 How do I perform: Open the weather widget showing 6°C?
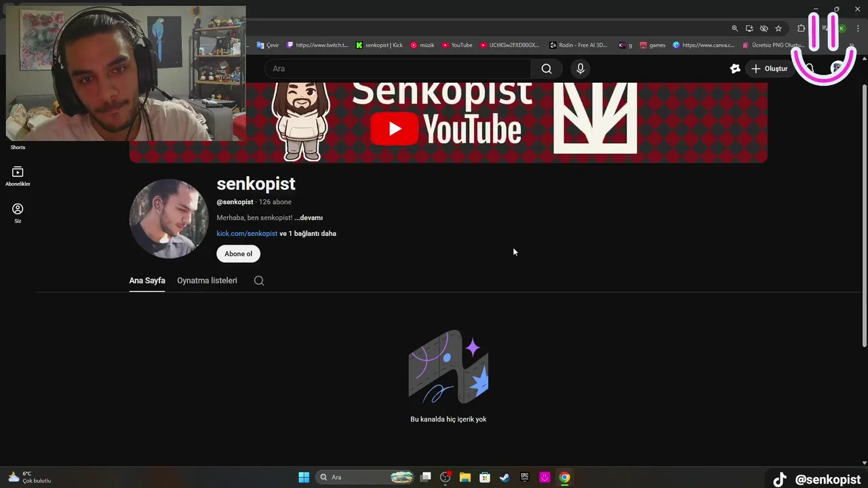pos(29,477)
